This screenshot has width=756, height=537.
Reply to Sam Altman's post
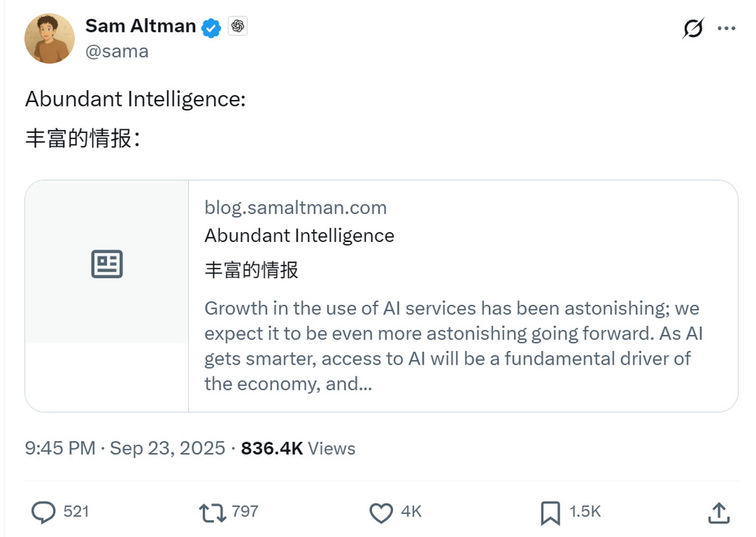coord(43,512)
